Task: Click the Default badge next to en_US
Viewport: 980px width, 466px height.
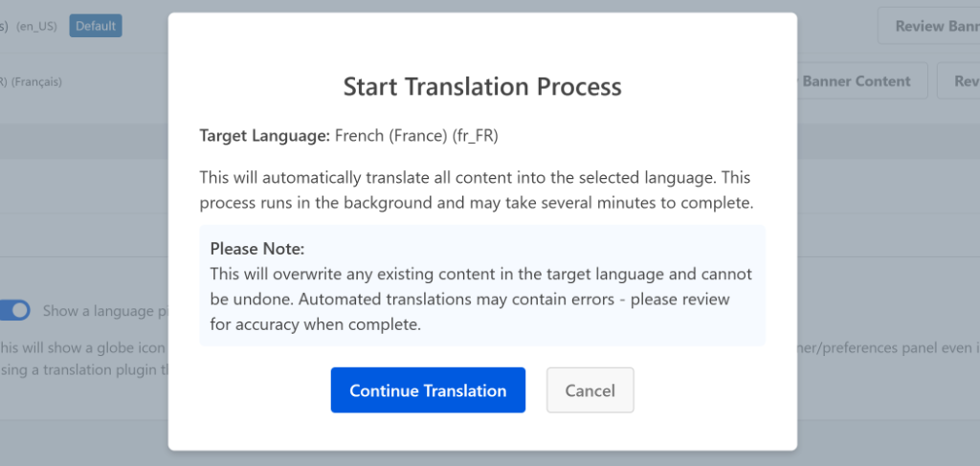Action: (96, 26)
